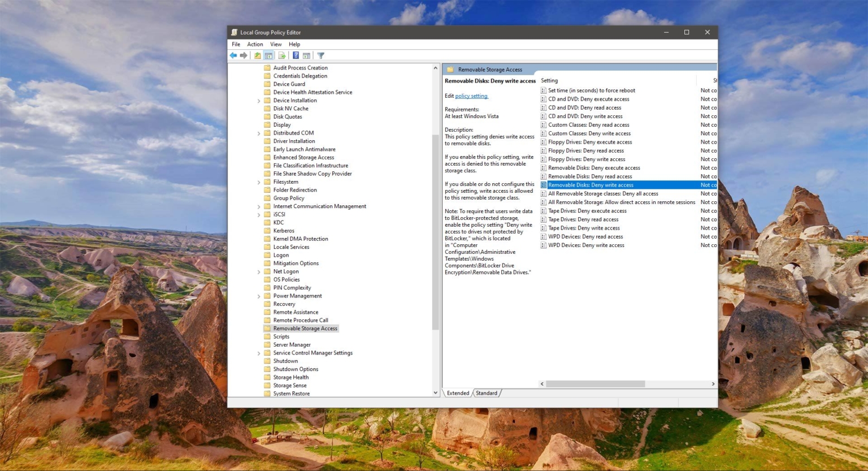Expand the Distributed COM tree node
The width and height of the screenshot is (868, 471).
tap(259, 132)
